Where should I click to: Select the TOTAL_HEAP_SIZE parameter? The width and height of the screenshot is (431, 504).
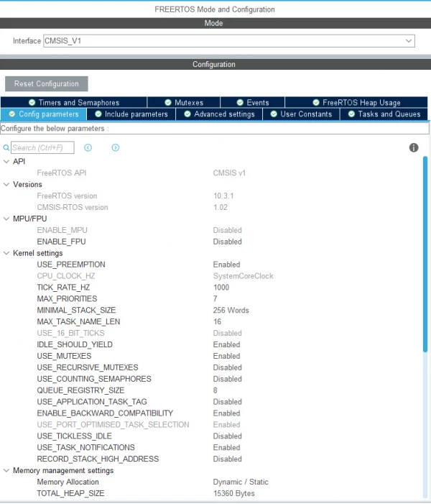coord(70,493)
